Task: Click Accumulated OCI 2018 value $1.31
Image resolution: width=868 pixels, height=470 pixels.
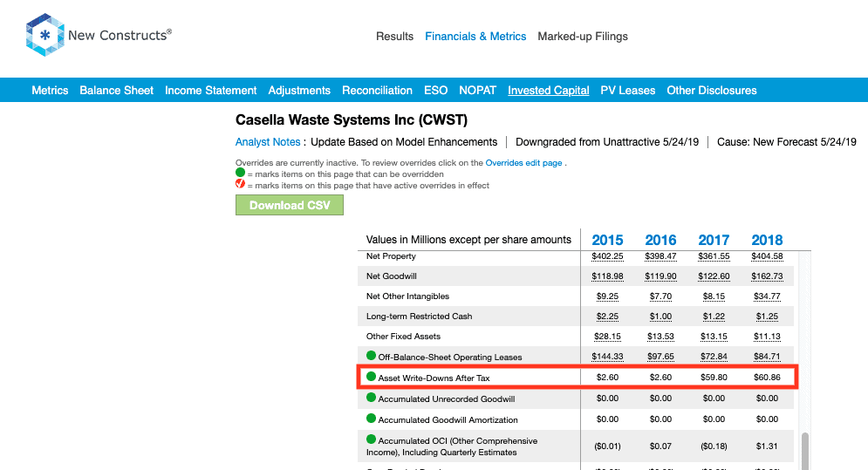Action: (x=767, y=446)
